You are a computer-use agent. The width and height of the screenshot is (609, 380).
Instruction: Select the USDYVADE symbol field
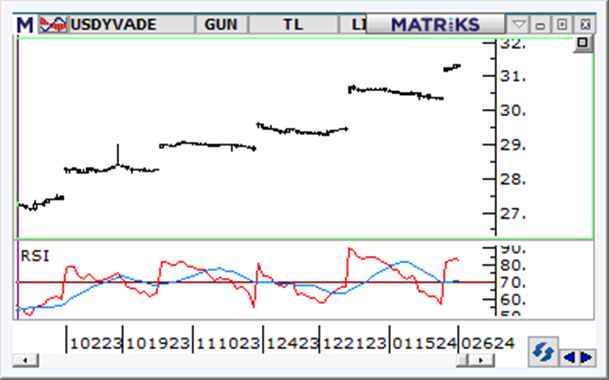[131, 24]
